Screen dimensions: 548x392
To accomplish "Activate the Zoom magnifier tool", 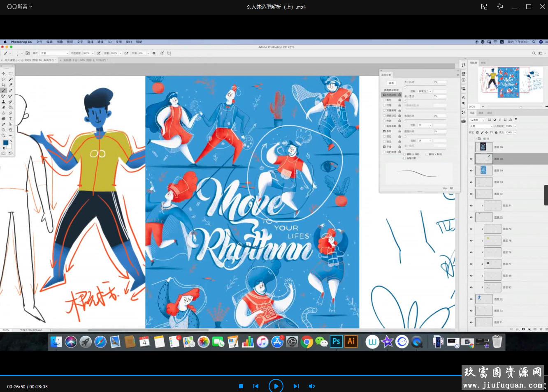I will [x=4, y=135].
